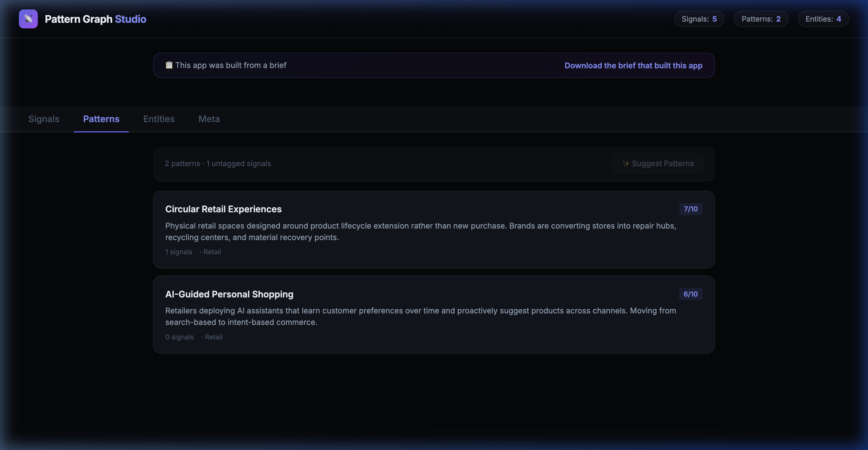Click the Entities: 4 counter pill
The width and height of the screenshot is (868, 450).
pos(823,19)
